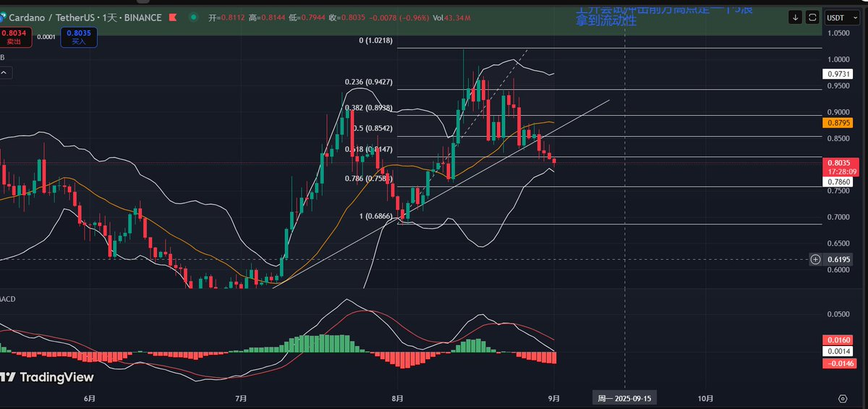Click the fullscreen frame icon near USDT

point(812,17)
